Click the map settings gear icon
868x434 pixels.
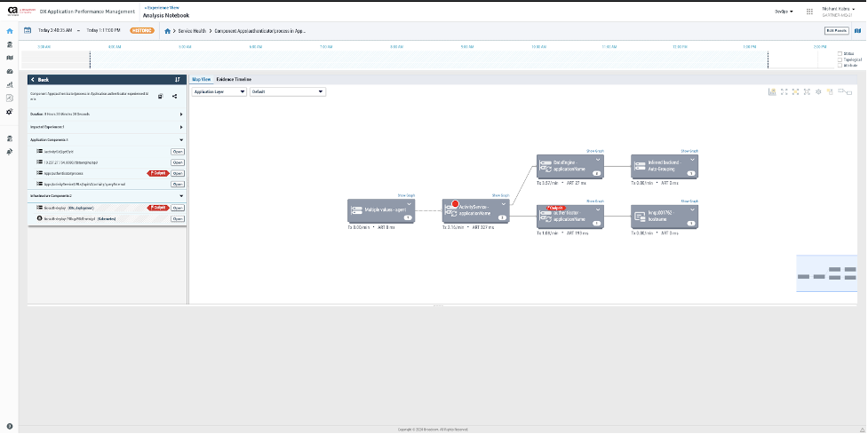(818, 91)
